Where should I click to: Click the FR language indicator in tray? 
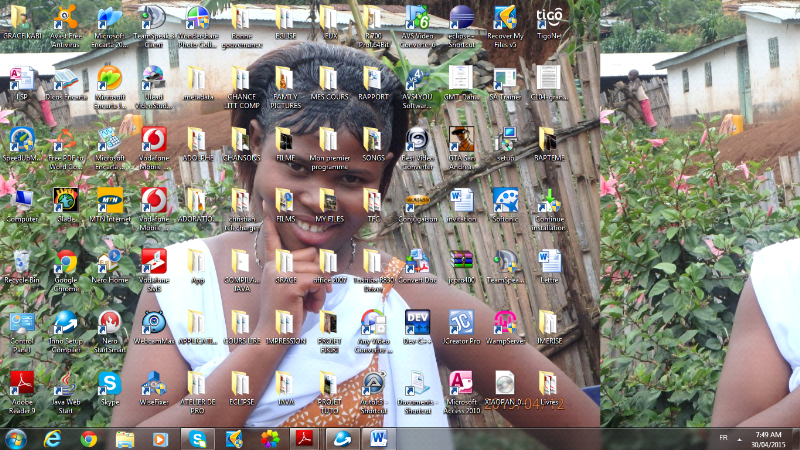pyautogui.click(x=723, y=438)
